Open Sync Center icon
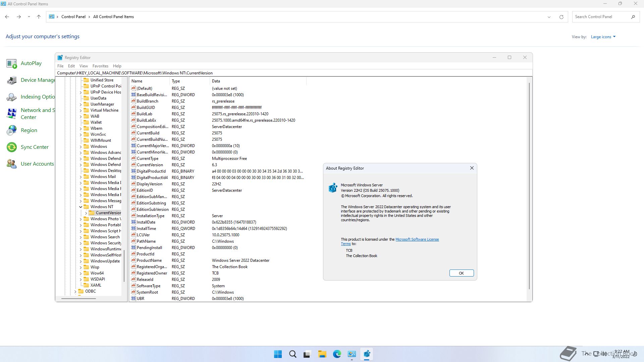 tap(11, 147)
